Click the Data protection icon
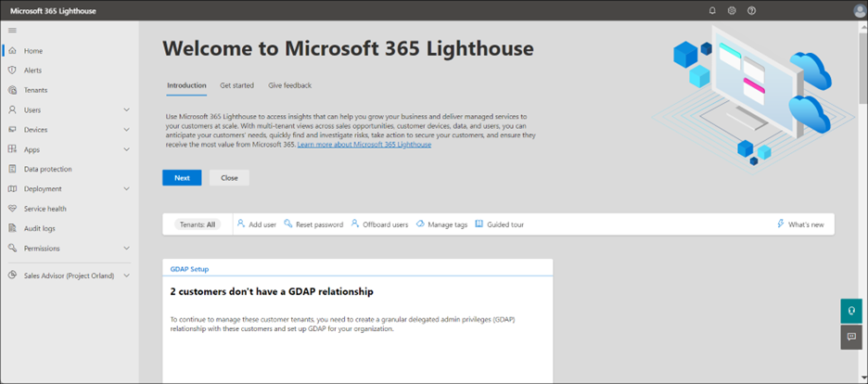The width and height of the screenshot is (868, 384). pyautogui.click(x=12, y=169)
